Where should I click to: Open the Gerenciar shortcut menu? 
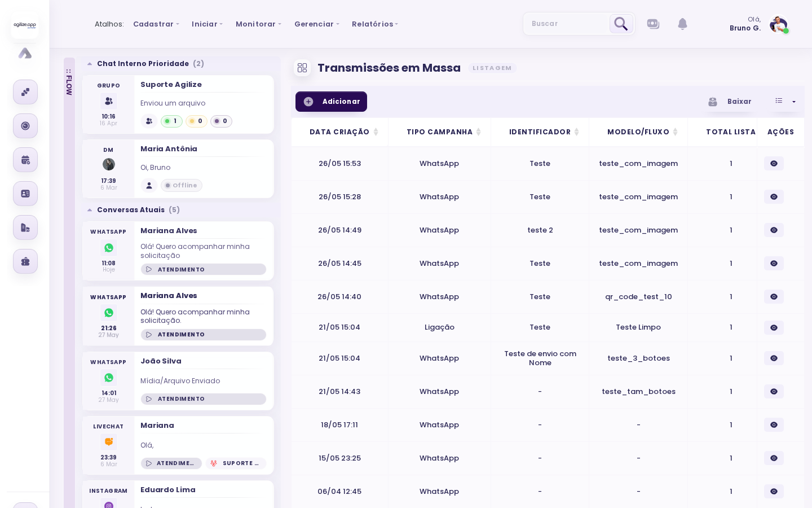click(x=317, y=24)
